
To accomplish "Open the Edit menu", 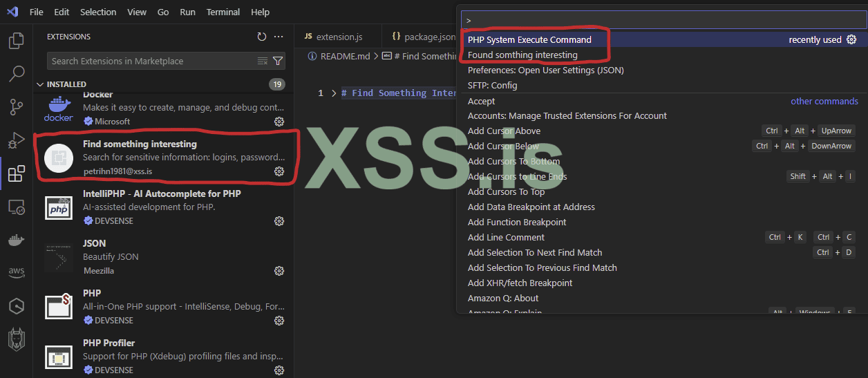I will coord(62,12).
